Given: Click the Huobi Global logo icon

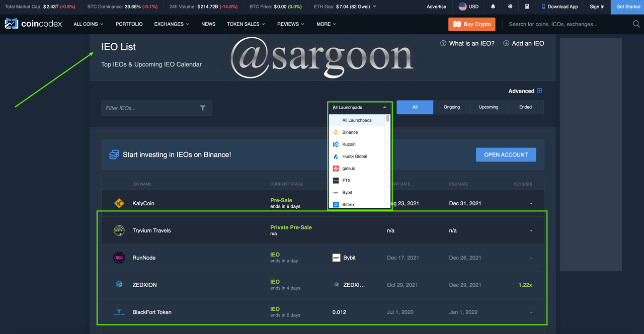Looking at the screenshot, I should 336,156.
